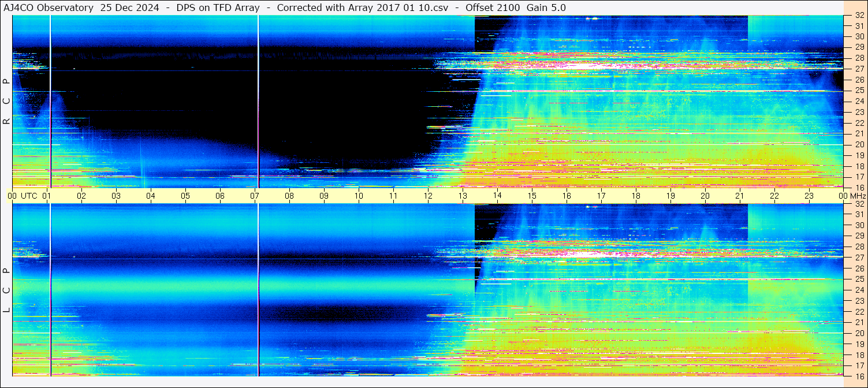Click the 'AJ4CO Observatory' title text
This screenshot has width=868, height=388.
(49, 8)
